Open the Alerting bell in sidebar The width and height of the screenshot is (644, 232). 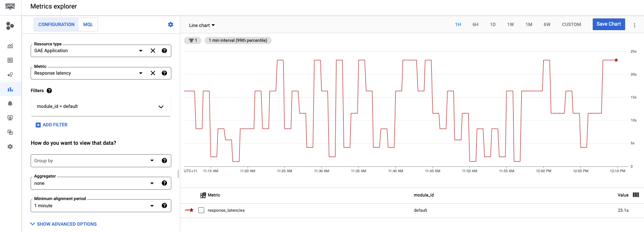(10, 103)
